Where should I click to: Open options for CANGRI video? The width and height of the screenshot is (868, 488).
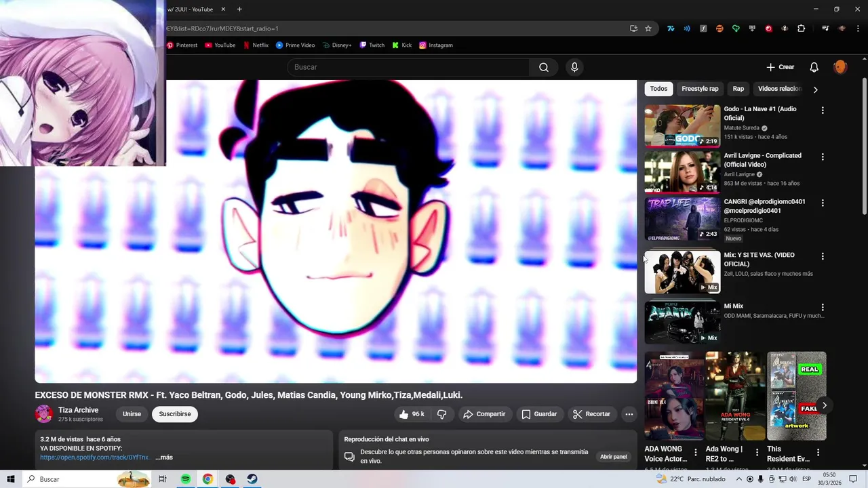(823, 203)
